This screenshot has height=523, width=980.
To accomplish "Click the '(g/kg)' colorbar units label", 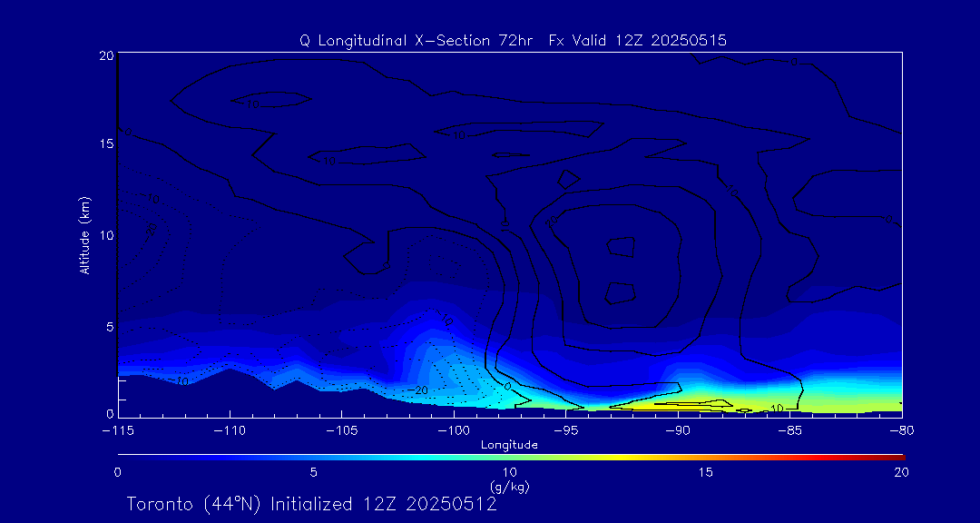I will point(509,487).
